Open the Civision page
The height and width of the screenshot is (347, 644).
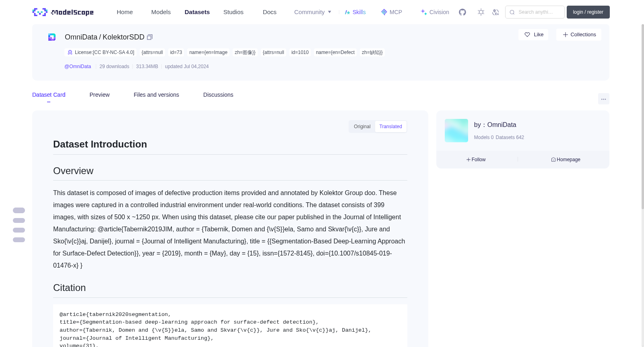(435, 12)
